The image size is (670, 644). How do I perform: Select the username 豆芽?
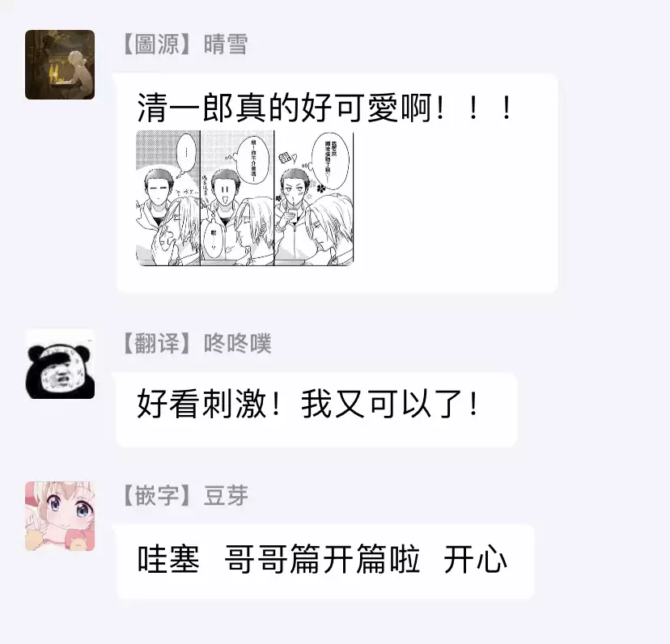pos(226,496)
